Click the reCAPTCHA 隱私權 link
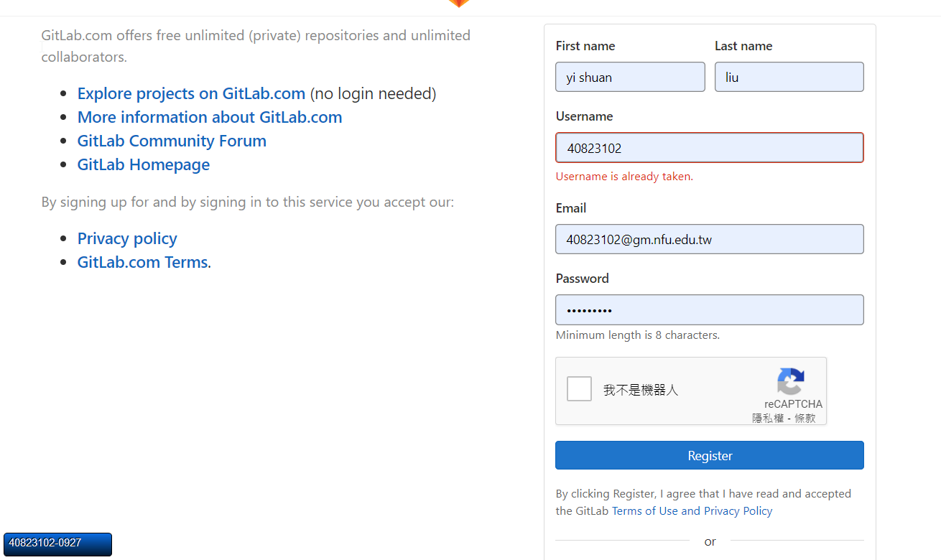This screenshot has height=560, width=941. click(x=768, y=418)
